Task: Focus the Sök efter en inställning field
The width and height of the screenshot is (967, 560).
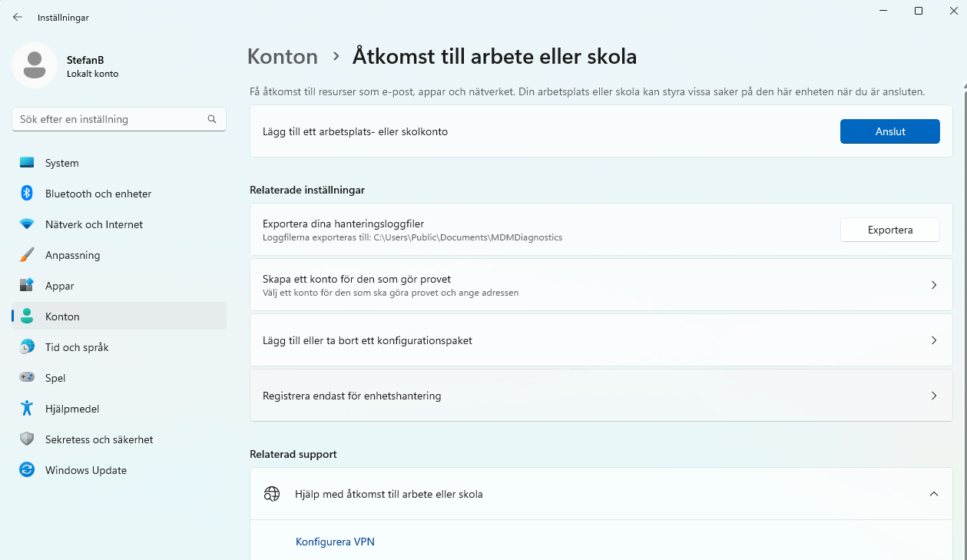Action: [x=119, y=120]
